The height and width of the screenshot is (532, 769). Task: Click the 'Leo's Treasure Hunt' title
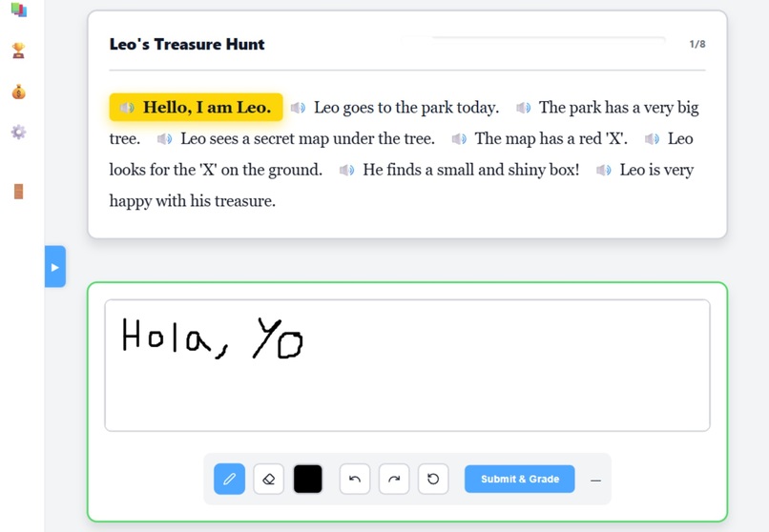pos(187,44)
